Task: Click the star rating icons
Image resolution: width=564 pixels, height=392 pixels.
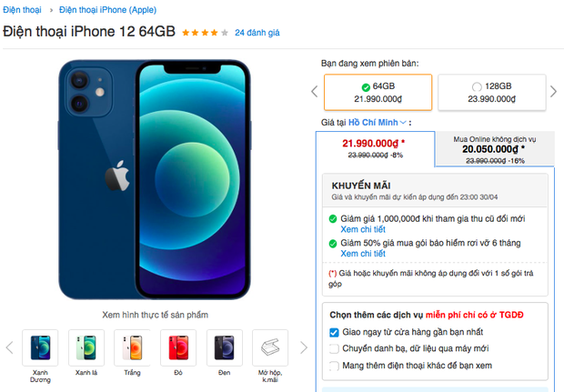Action: point(205,33)
